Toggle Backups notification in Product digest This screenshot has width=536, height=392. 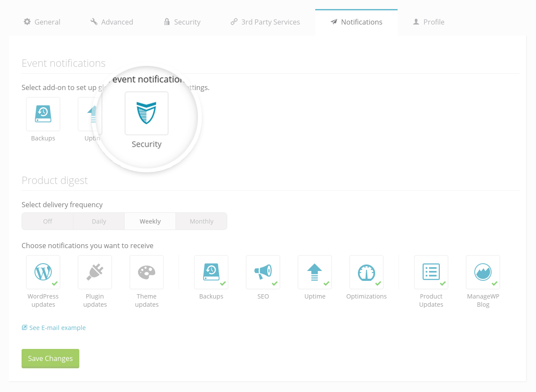tap(211, 272)
